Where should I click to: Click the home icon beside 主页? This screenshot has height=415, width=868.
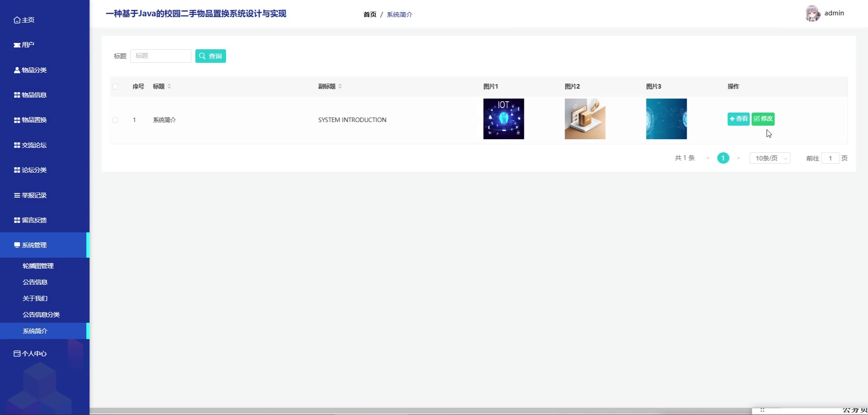(17, 20)
